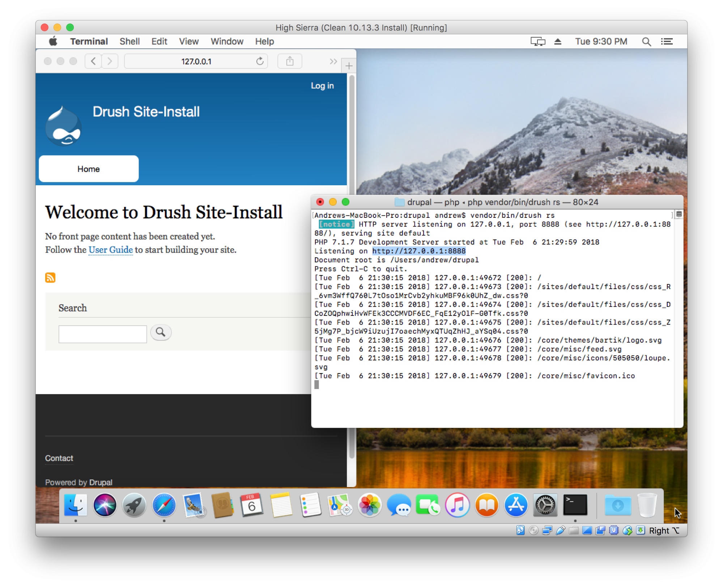The height and width of the screenshot is (588, 723).
Task: Open Spotlight search in the menu bar
Action: pos(646,41)
